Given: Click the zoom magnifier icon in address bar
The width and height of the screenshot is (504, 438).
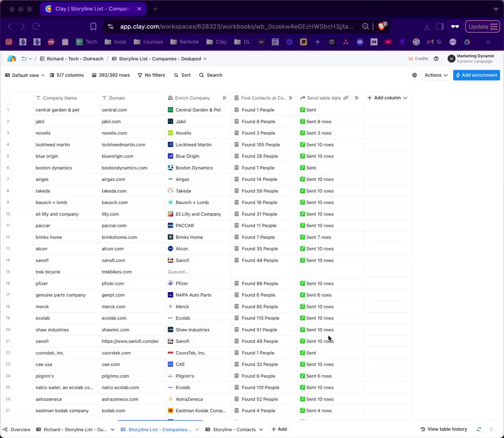Looking at the screenshot, I should pyautogui.click(x=365, y=26).
